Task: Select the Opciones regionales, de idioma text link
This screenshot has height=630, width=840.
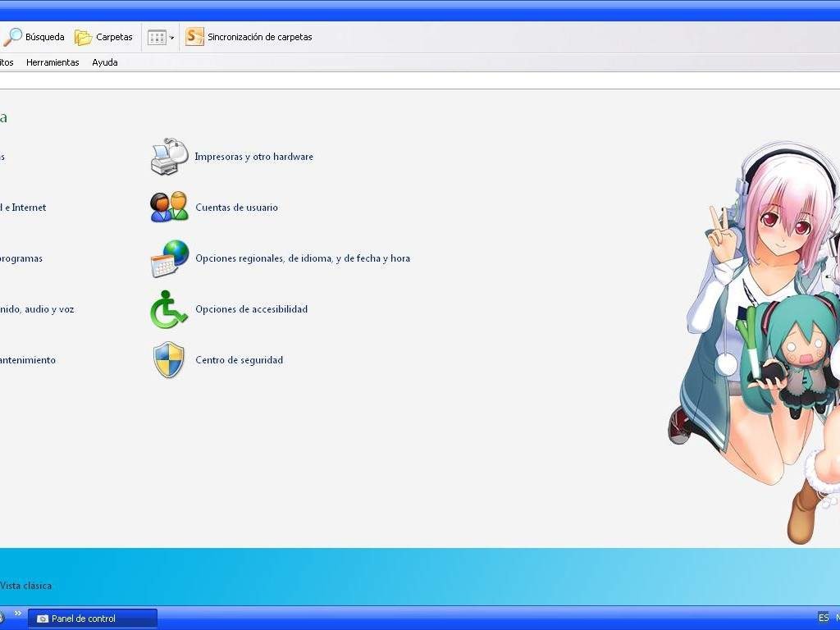Action: pos(302,258)
